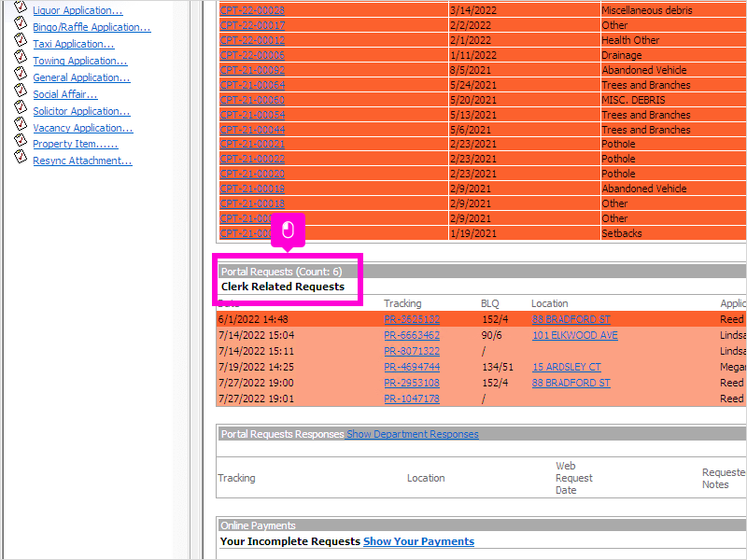Screen dimensions: 747x560
Task: Open the Taxi Application link
Action: [x=74, y=44]
